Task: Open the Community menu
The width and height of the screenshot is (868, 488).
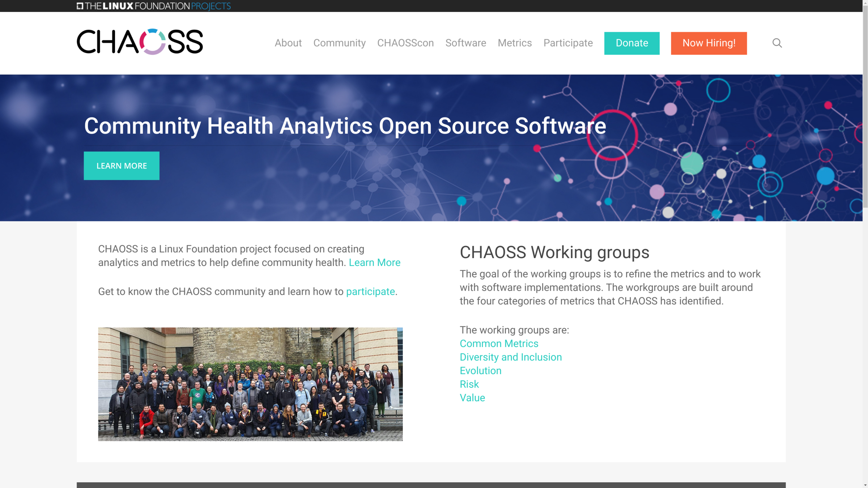Action: pyautogui.click(x=339, y=43)
